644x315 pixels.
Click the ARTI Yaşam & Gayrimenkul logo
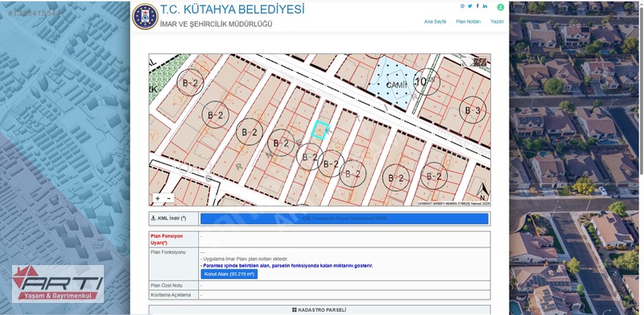click(58, 284)
